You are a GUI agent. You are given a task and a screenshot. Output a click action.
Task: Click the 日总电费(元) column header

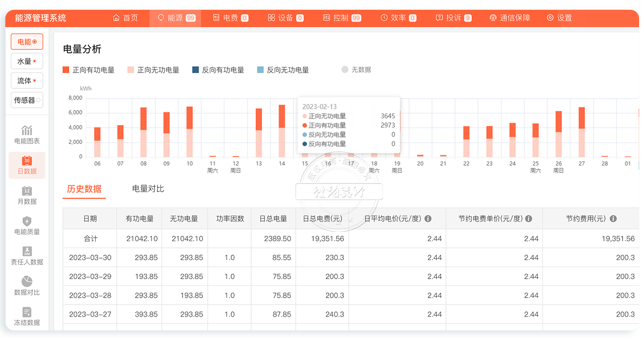[322, 219]
